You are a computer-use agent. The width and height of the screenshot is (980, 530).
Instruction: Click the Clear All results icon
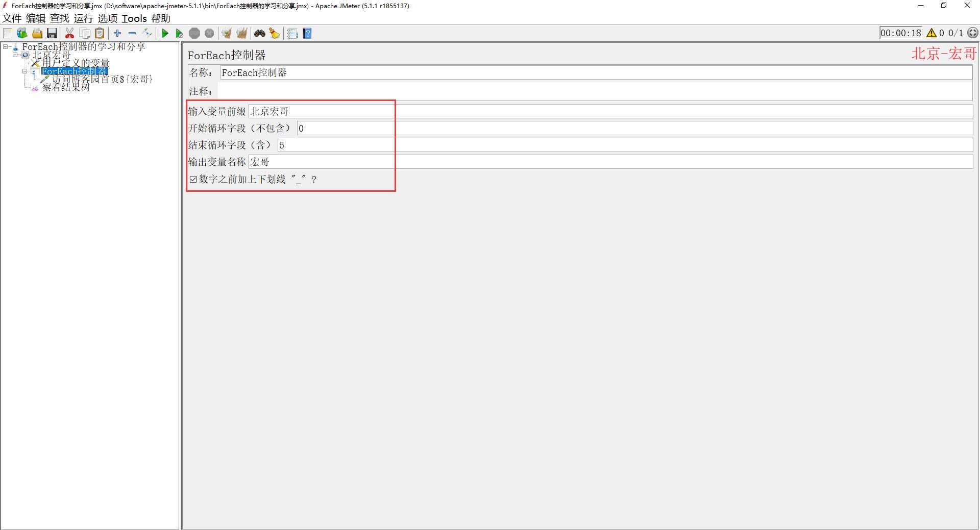(241, 33)
